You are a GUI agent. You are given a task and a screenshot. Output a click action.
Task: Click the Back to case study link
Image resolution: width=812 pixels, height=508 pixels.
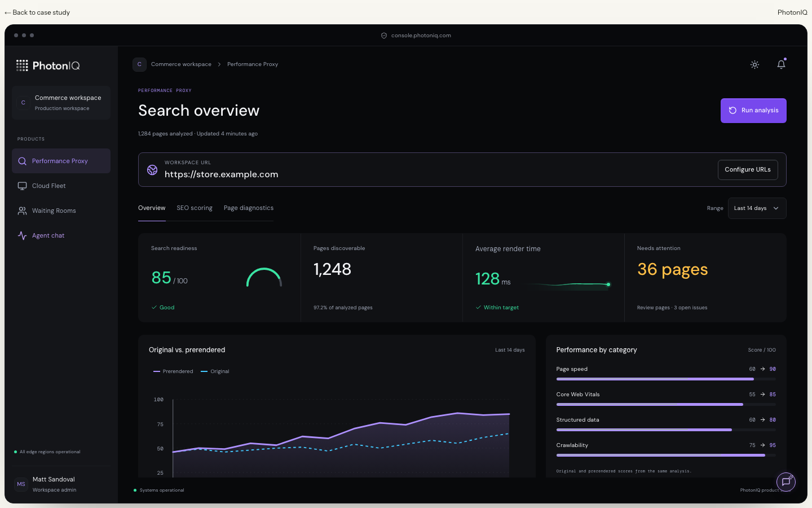[x=37, y=12]
